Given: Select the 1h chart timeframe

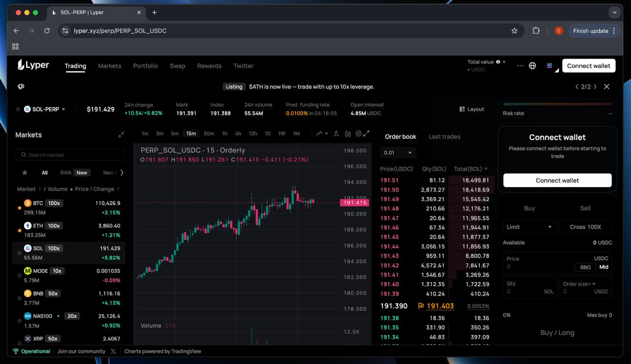Looking at the screenshot, I should point(224,133).
